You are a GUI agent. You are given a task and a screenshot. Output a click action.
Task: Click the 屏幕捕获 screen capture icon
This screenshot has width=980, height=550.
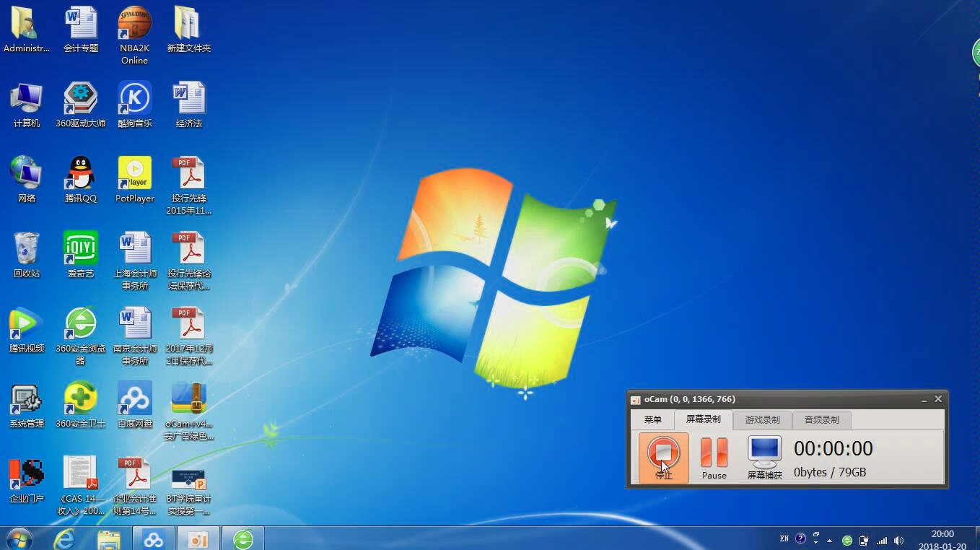(x=764, y=458)
